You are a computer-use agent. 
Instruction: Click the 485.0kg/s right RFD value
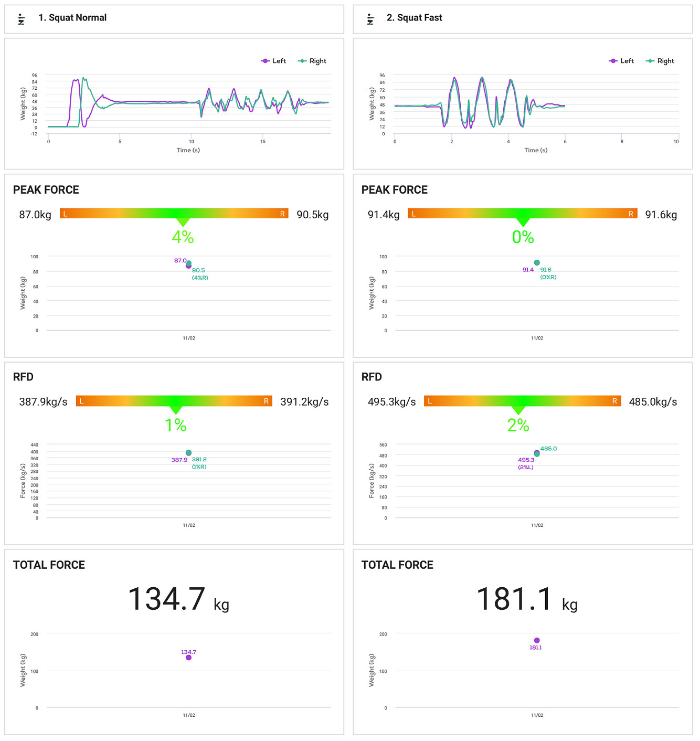pos(653,402)
